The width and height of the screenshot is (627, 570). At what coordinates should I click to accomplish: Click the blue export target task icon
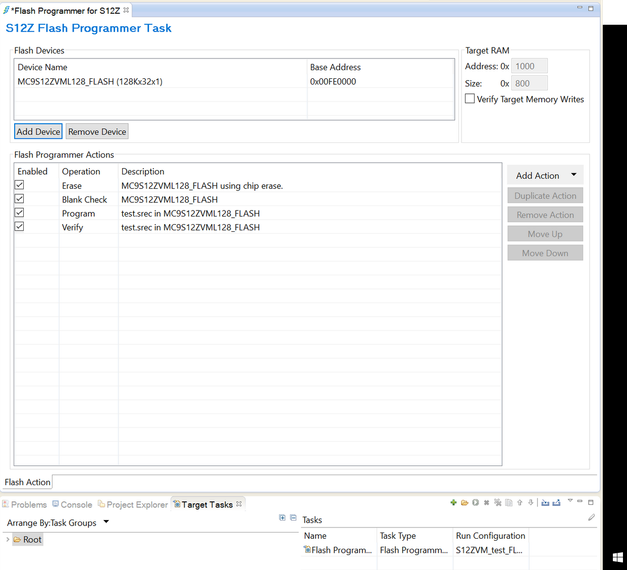coord(556,503)
